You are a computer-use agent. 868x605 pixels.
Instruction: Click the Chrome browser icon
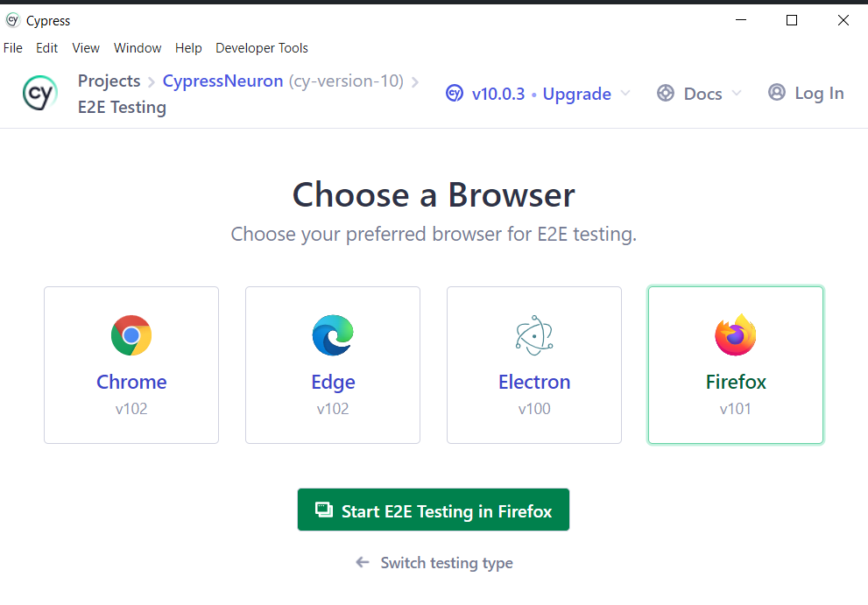(x=131, y=335)
